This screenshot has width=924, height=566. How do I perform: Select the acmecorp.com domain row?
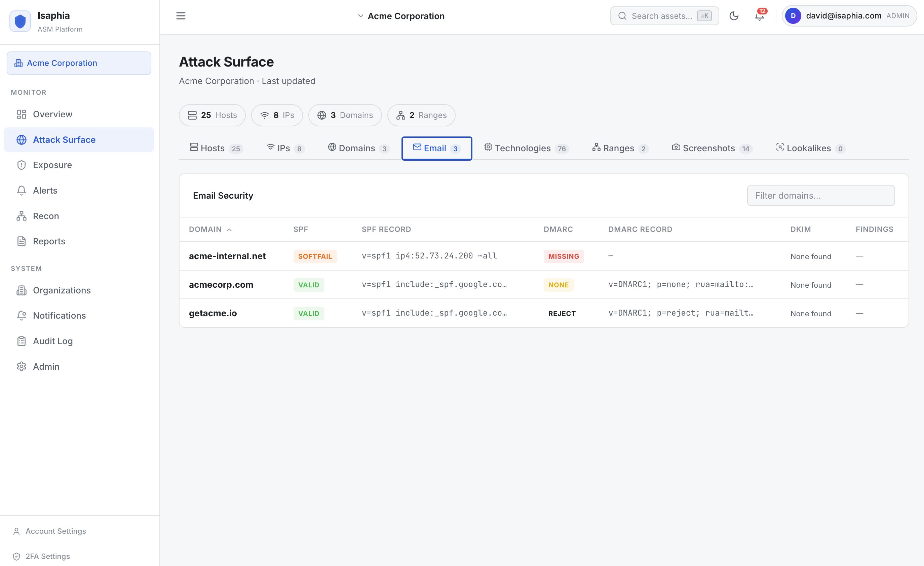point(544,284)
